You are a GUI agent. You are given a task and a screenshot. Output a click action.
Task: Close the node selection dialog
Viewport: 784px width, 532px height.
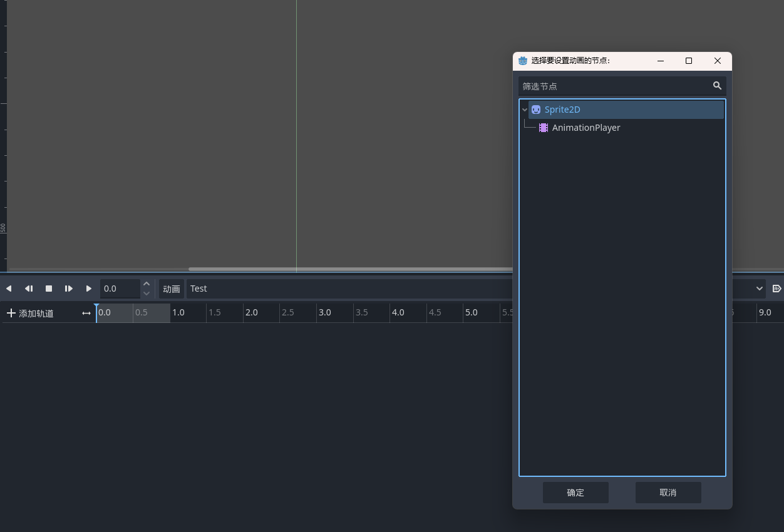coord(718,61)
